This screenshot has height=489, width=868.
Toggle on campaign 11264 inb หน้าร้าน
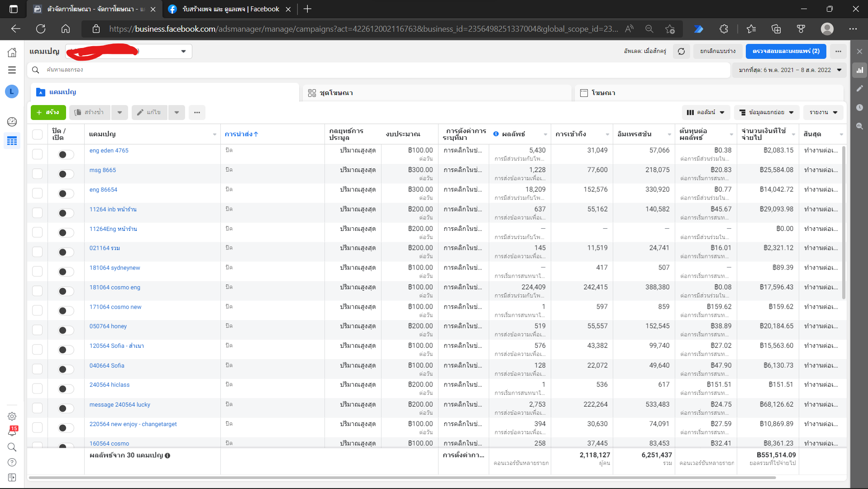pyautogui.click(x=66, y=213)
